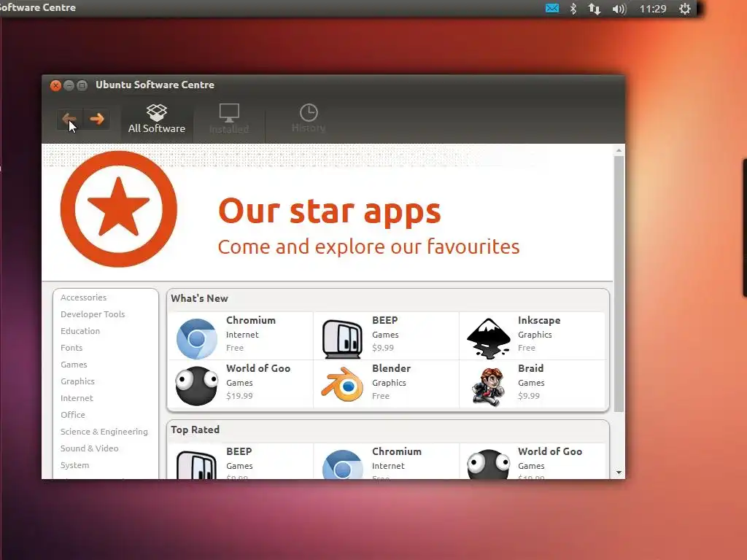Click the star circle logo in banner
The width and height of the screenshot is (747, 560).
(x=119, y=209)
